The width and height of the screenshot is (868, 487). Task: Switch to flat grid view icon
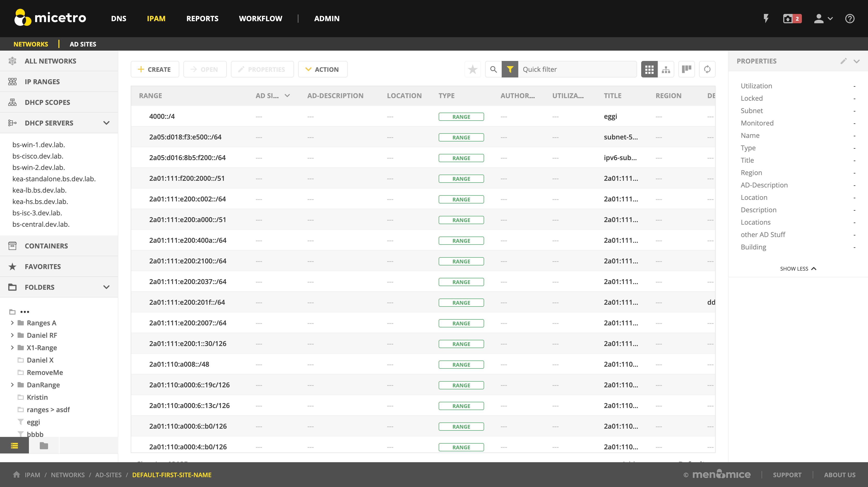(x=649, y=69)
